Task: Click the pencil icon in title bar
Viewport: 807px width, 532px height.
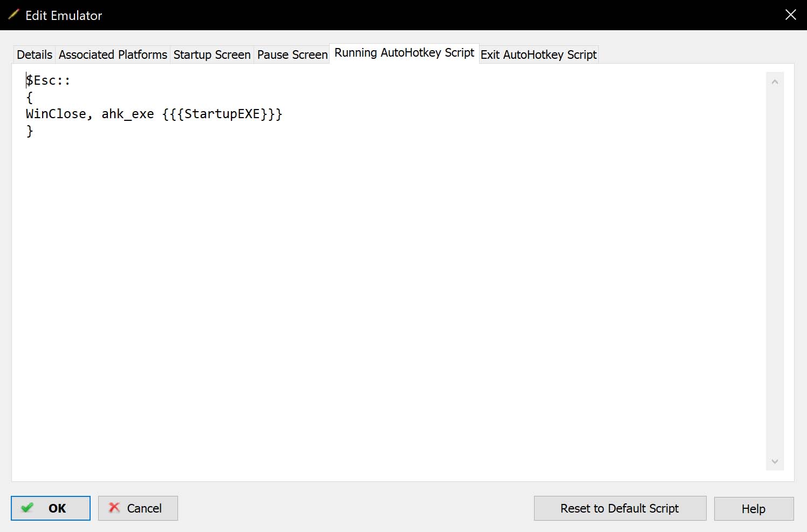Action: [13, 15]
